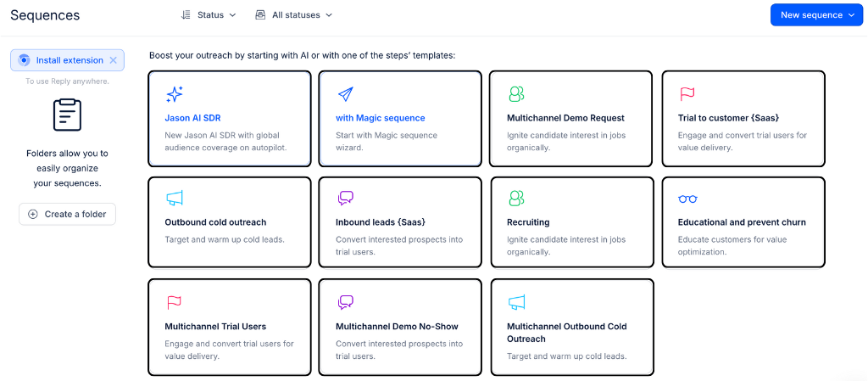868x381 pixels.
Task: Select the Outbound cold outreach template title
Action: click(x=215, y=222)
